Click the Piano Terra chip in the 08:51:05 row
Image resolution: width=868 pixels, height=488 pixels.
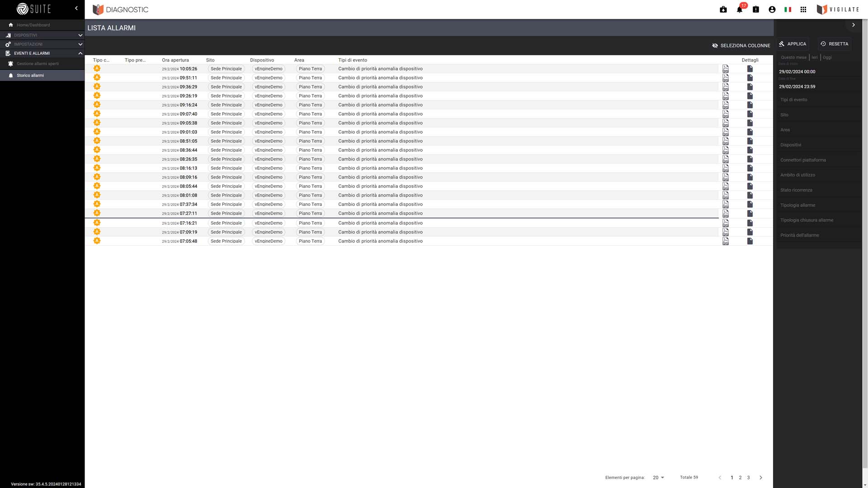pyautogui.click(x=310, y=141)
